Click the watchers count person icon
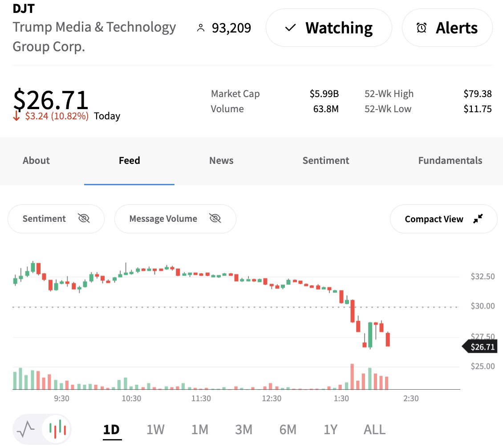 200,28
